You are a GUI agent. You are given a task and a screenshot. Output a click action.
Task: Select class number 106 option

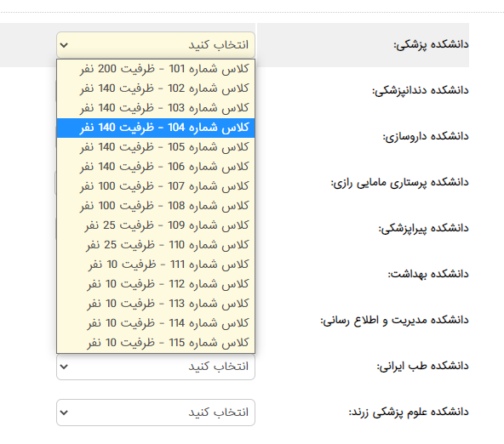click(156, 167)
